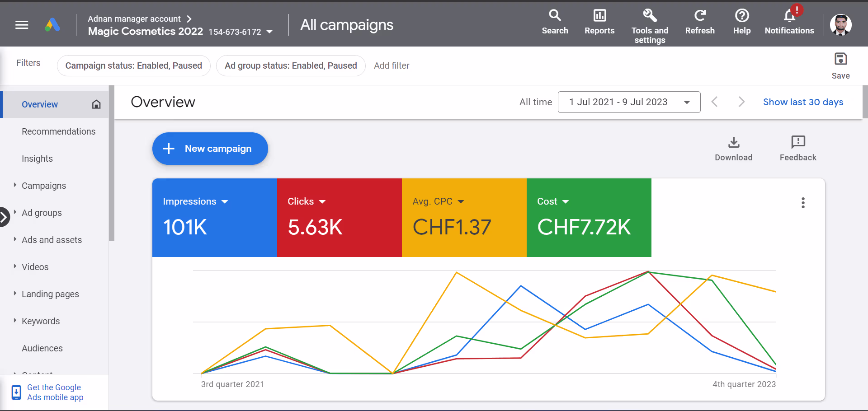Open the Clicks metric dropdown
This screenshot has height=411, width=868.
[322, 202]
